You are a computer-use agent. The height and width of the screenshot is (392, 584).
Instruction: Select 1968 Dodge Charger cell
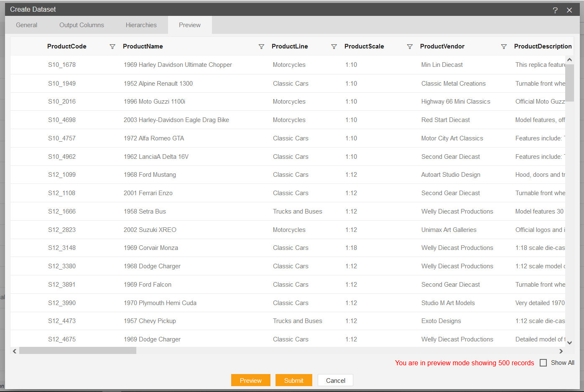coord(152,266)
